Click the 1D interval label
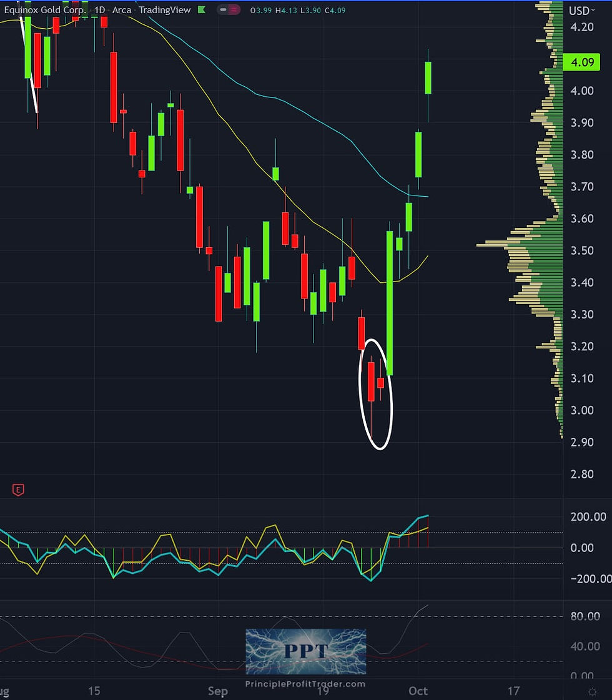 pos(99,9)
